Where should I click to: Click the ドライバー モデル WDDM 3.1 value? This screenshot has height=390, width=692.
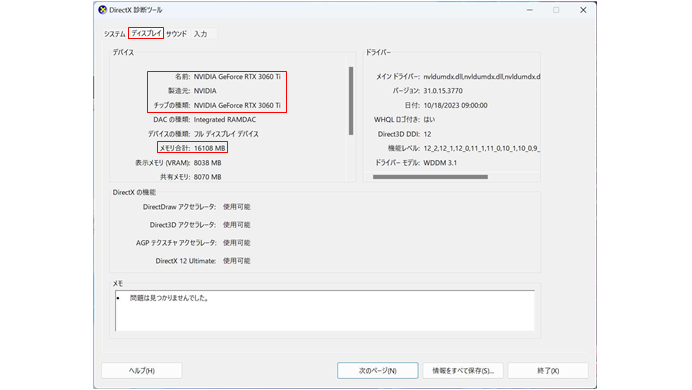click(x=440, y=163)
